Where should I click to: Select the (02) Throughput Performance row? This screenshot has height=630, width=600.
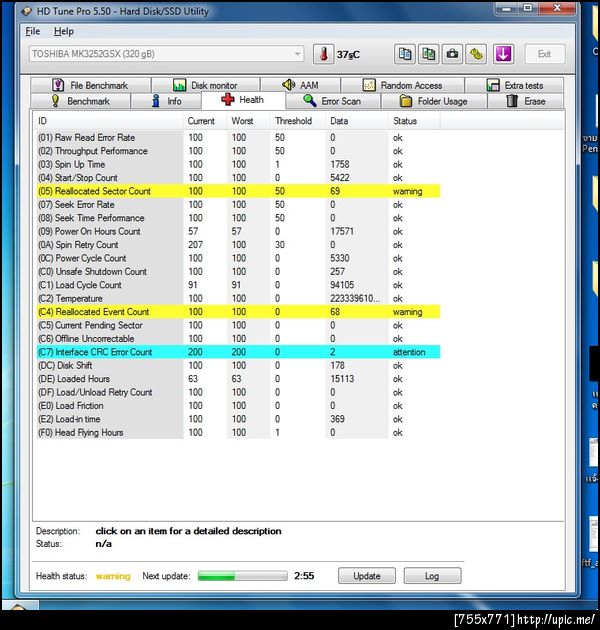[238, 151]
